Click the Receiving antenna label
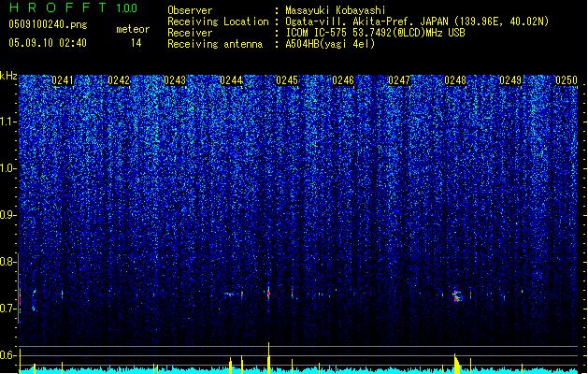The height and width of the screenshot is (374, 588). point(215,44)
